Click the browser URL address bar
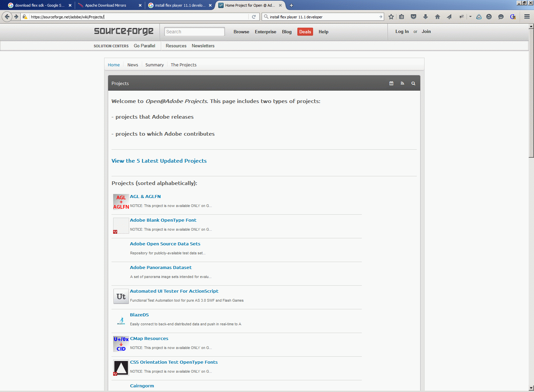Image resolution: width=534 pixels, height=392 pixels. [x=139, y=17]
